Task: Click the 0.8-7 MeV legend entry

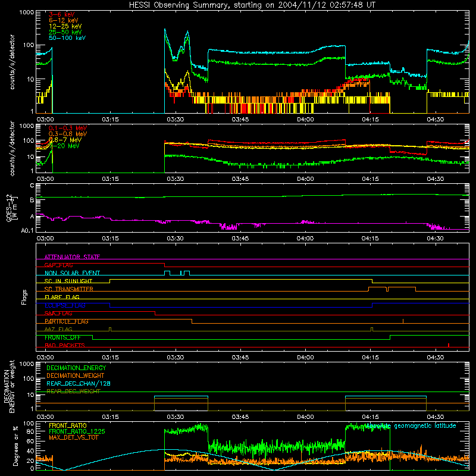Action: (65, 140)
